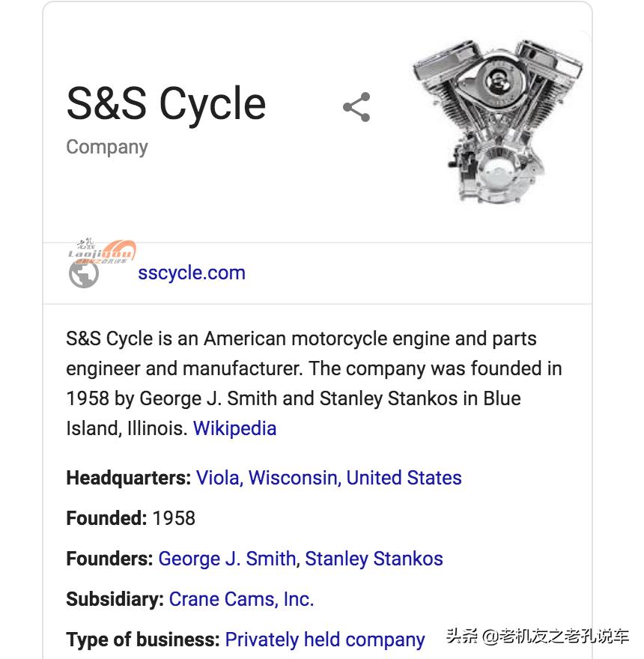Click the Laojiyou watermark logo
The width and height of the screenshot is (644, 659).
point(103,251)
